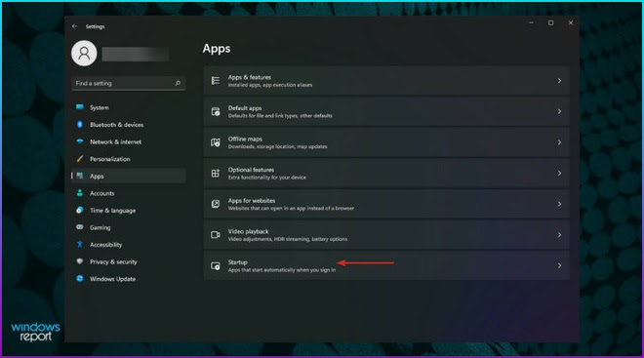Open Default apps title
644x358 pixels.
coord(245,108)
